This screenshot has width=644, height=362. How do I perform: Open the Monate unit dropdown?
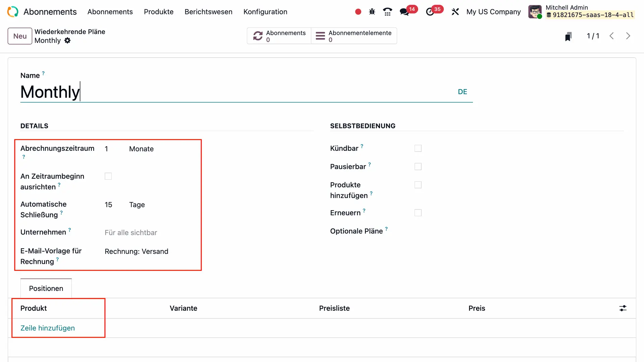tap(141, 149)
